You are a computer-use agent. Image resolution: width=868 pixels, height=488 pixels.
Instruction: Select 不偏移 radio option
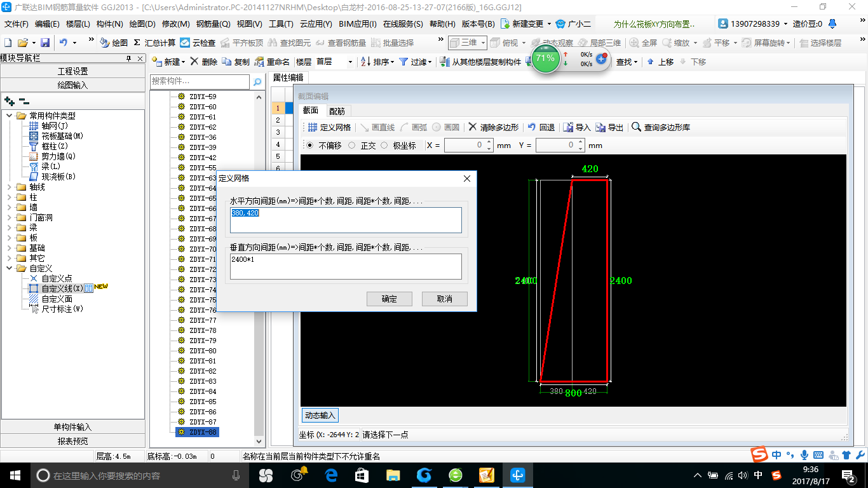326,146
